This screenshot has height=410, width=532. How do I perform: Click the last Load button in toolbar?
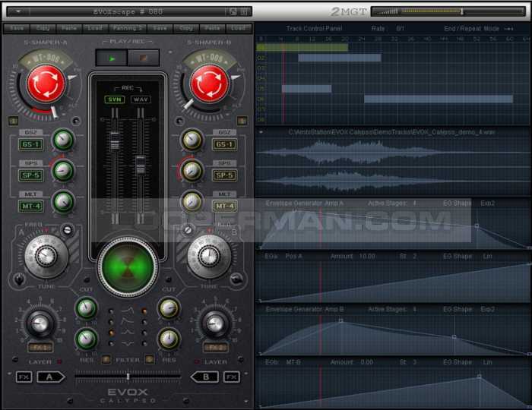click(x=239, y=28)
